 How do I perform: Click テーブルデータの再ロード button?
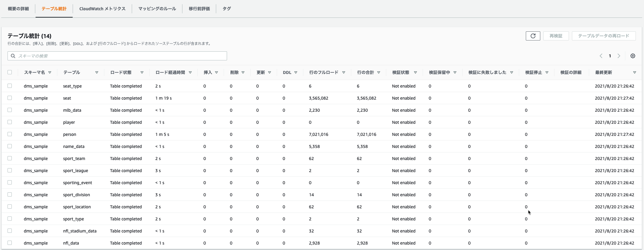604,36
